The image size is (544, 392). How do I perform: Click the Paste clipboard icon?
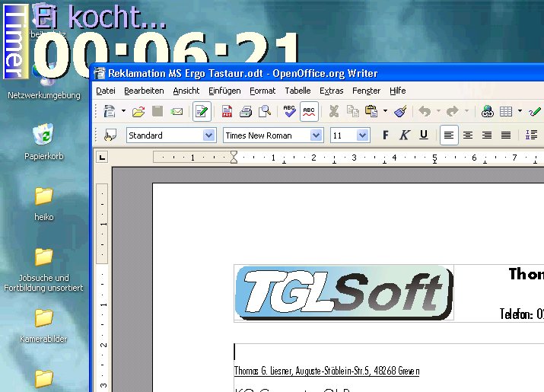(371, 111)
